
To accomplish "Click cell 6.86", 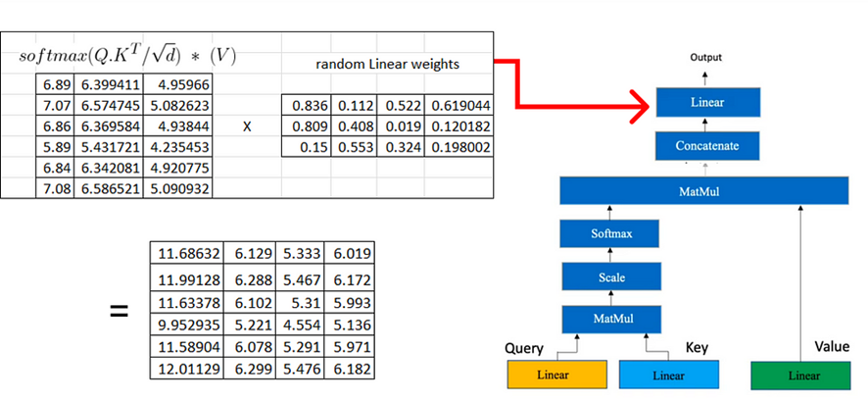I will pos(54,126).
